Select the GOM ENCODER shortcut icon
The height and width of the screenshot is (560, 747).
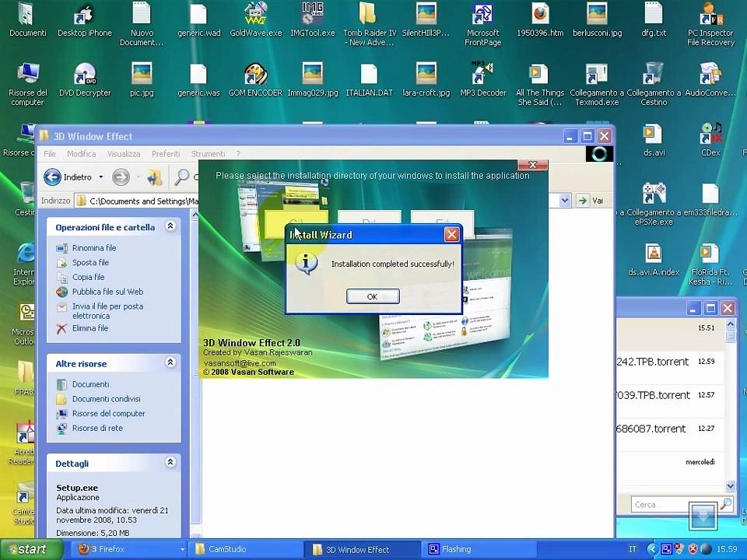click(x=255, y=80)
